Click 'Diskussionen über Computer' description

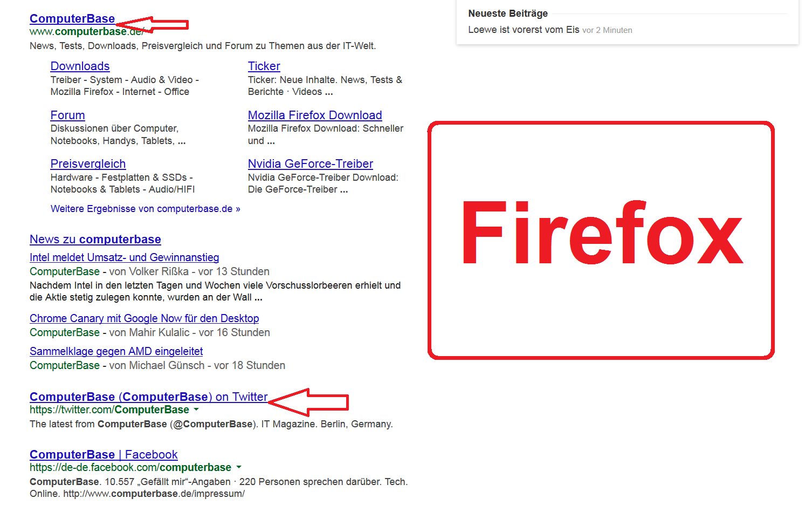118,135
